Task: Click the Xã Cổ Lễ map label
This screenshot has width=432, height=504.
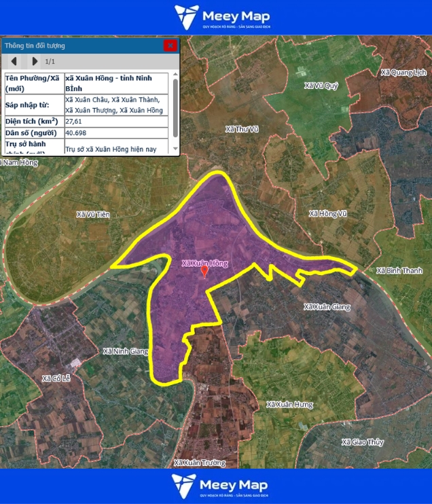Action: [x=56, y=378]
